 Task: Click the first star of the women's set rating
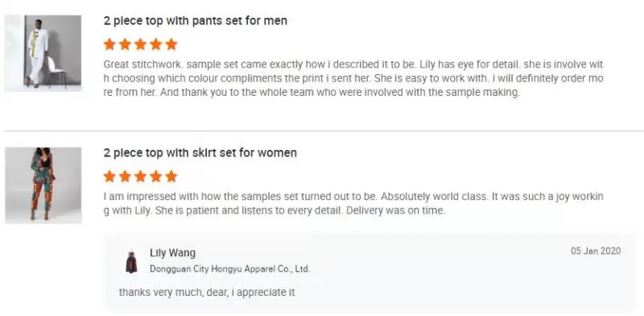109,176
